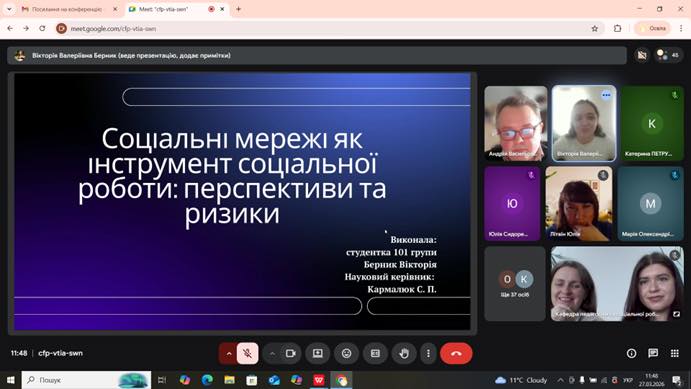Open the browser extensions puzzle icon
The width and height of the screenshot is (691, 389).
[x=617, y=28]
